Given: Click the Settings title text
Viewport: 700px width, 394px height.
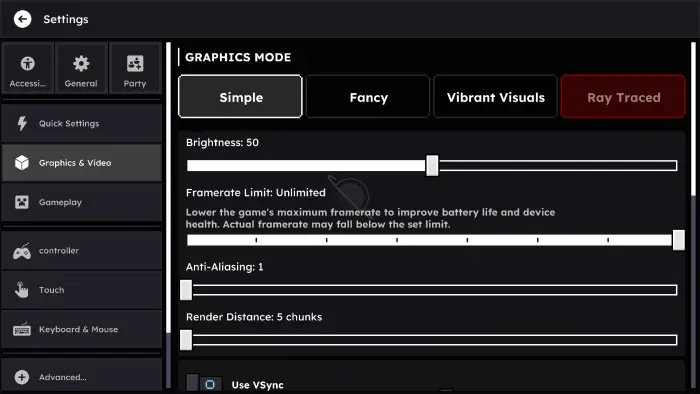Looking at the screenshot, I should point(66,19).
